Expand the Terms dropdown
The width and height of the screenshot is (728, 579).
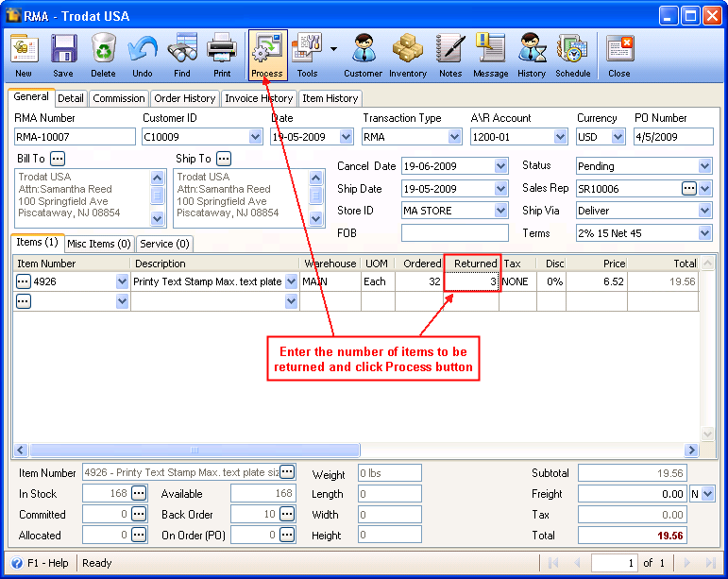pos(704,232)
